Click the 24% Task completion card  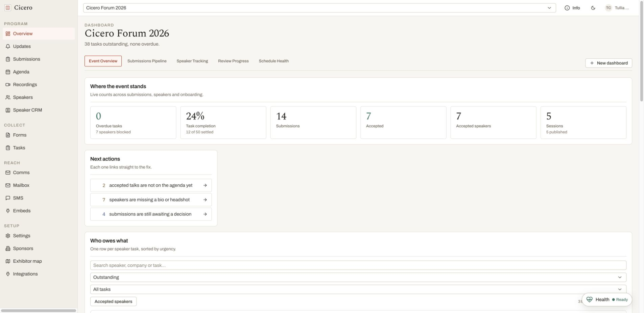tap(223, 123)
